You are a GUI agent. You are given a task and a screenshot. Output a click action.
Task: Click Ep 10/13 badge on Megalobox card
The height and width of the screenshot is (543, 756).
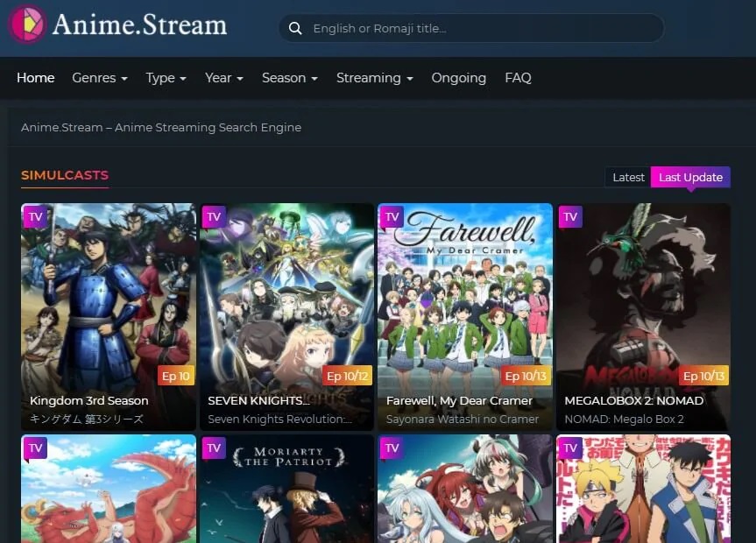coord(704,376)
